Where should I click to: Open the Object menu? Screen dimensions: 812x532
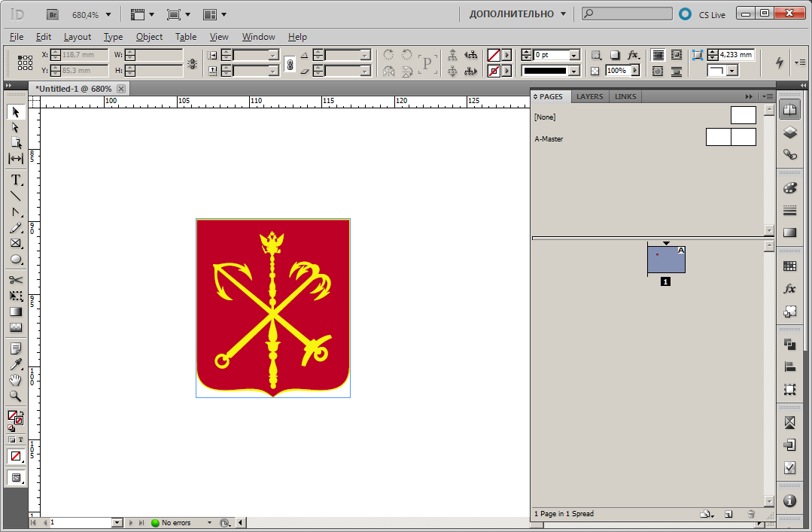tap(149, 37)
